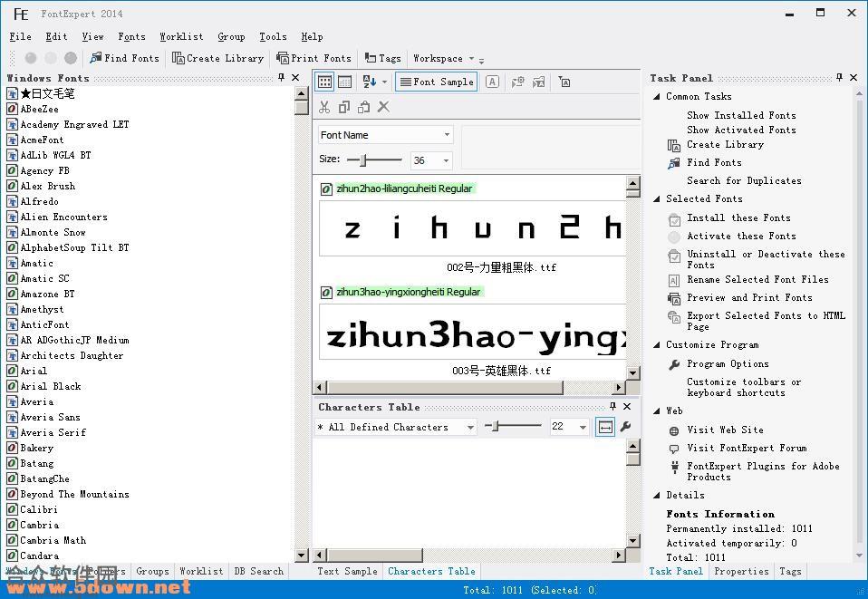
Task: Switch to details list view icon
Action: coord(344,82)
